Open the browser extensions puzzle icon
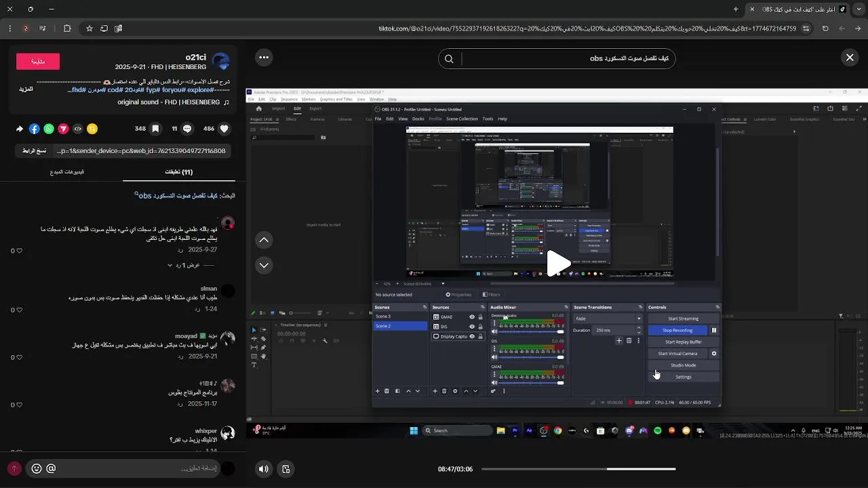This screenshot has width=868, height=488. 66,28
